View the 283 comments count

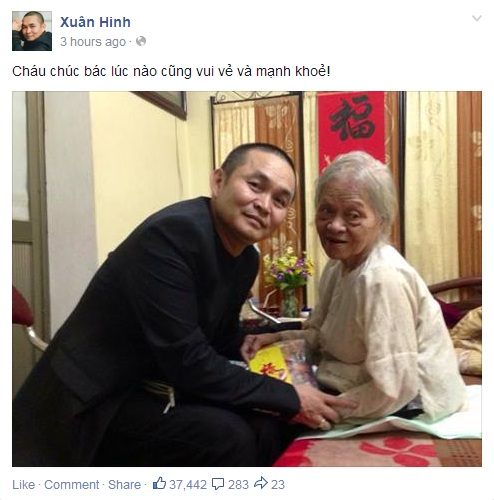238,485
